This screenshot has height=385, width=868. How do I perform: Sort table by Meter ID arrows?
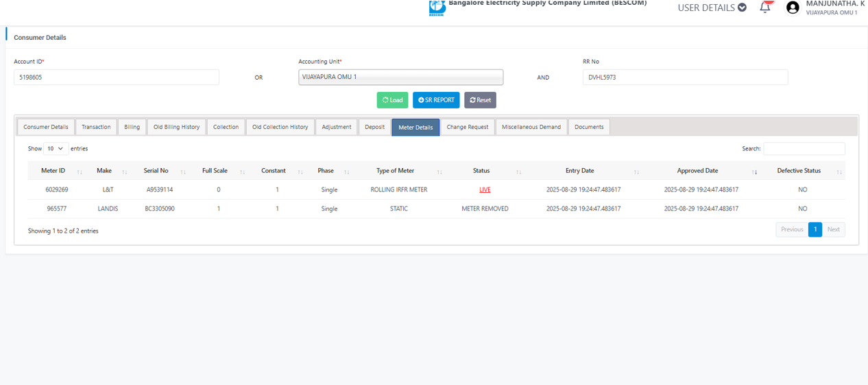click(x=80, y=172)
